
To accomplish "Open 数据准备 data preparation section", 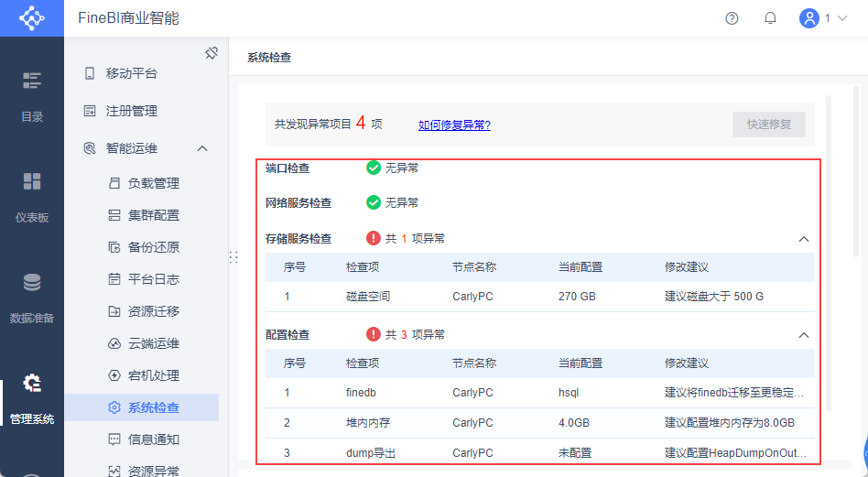I will coord(32,298).
